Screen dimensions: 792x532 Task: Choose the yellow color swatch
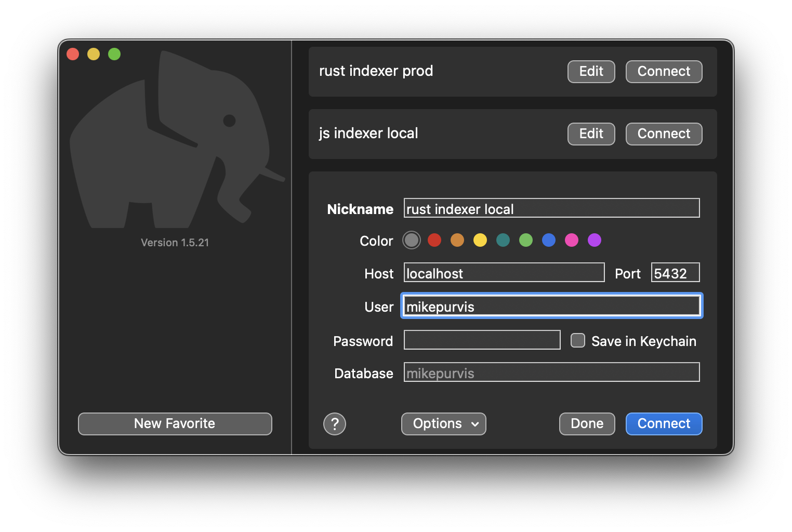[x=480, y=240]
